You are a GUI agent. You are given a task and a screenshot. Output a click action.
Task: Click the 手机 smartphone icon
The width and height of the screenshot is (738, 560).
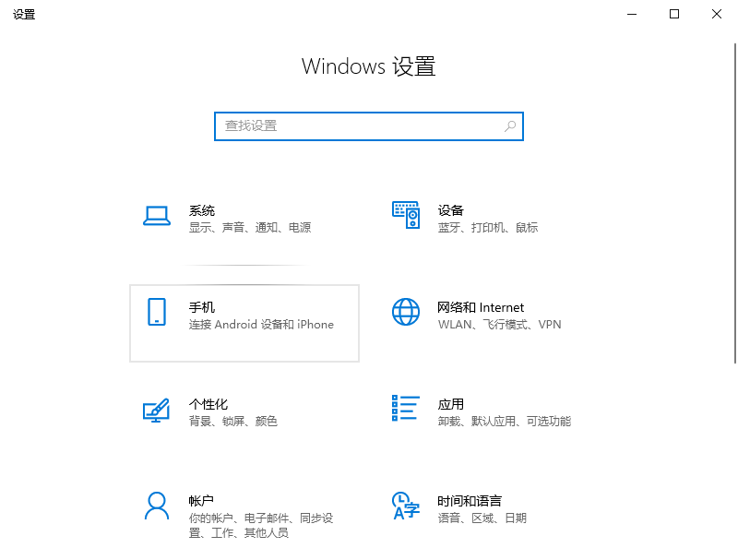click(157, 311)
